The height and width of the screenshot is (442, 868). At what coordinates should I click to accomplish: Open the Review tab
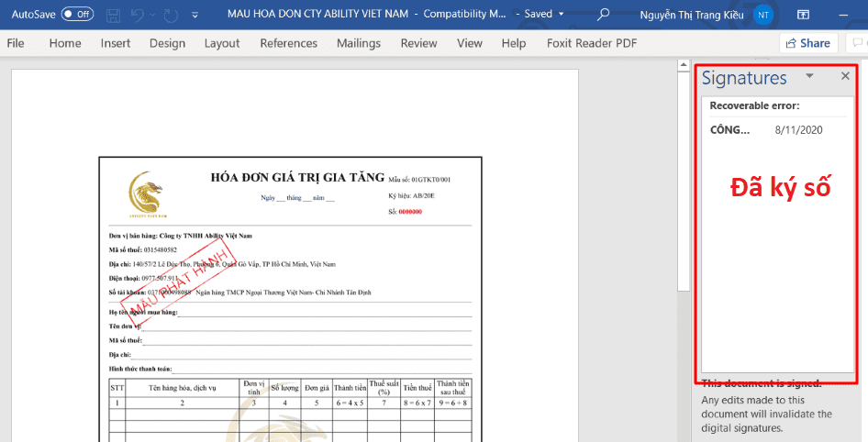418,43
